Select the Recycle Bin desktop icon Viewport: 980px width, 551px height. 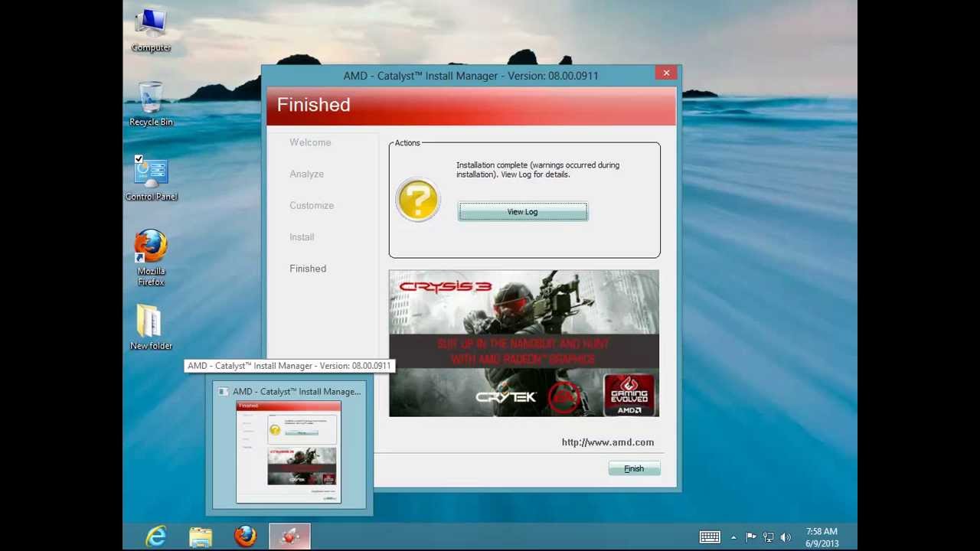coord(151,105)
